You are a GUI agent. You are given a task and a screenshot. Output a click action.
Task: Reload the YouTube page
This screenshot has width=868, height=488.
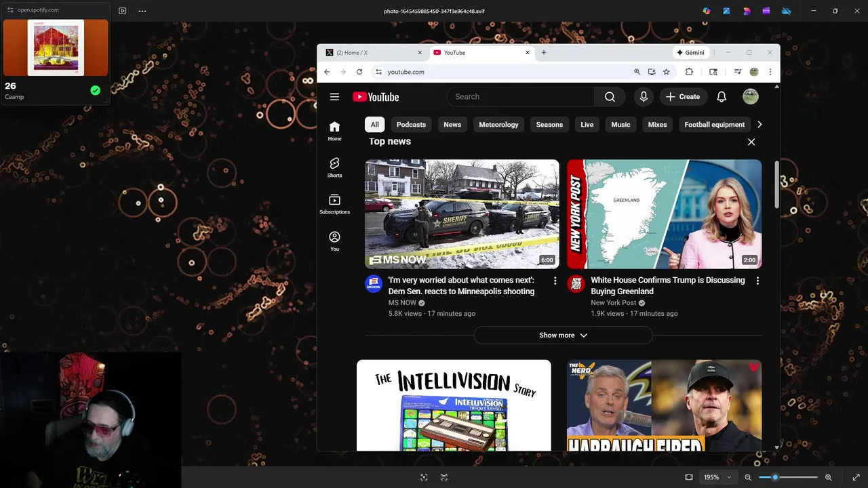coord(359,72)
